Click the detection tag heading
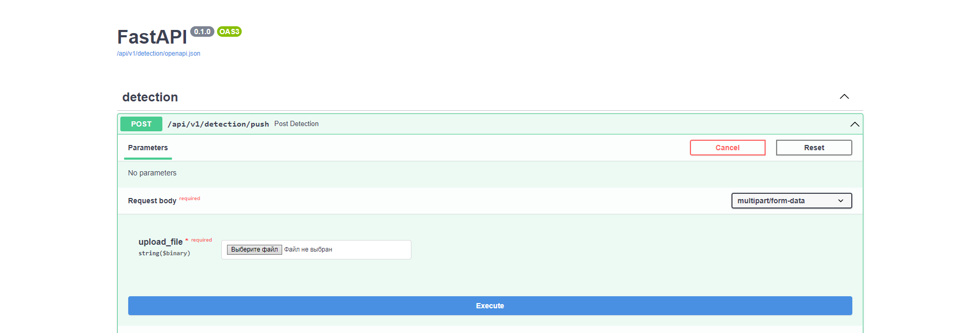 pos(150,97)
